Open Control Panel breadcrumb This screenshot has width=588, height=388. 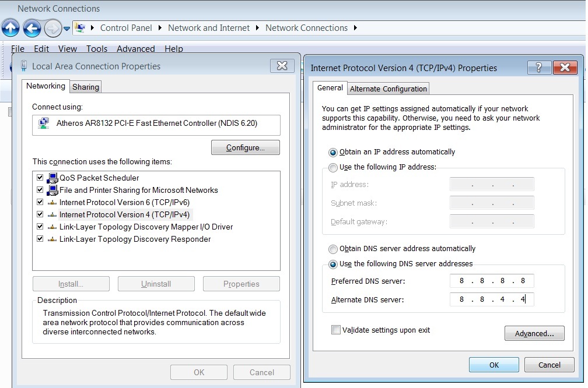pos(126,28)
